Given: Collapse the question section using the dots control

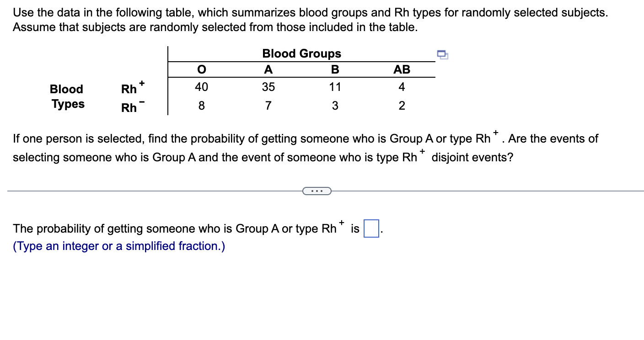Looking at the screenshot, I should coord(317,191).
